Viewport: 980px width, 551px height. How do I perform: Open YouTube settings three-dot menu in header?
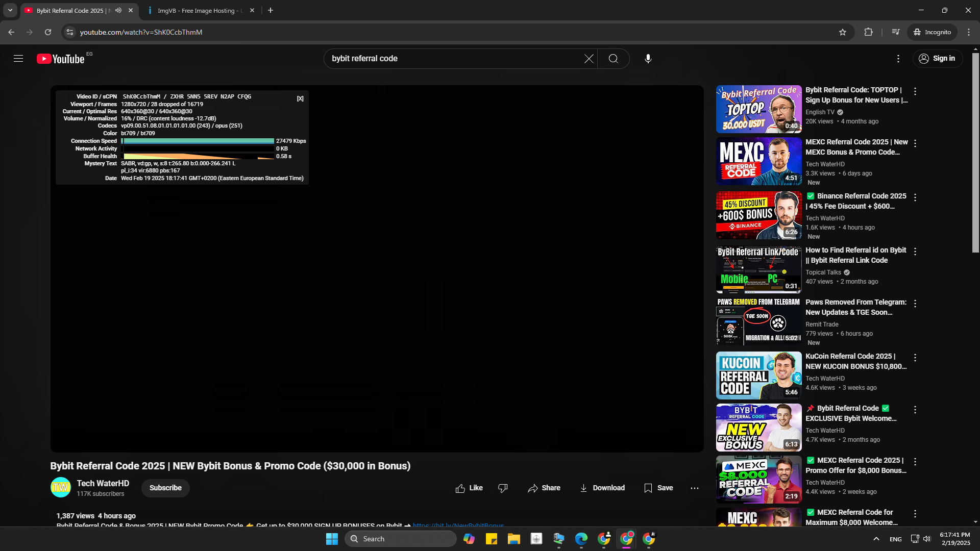(x=898, y=59)
